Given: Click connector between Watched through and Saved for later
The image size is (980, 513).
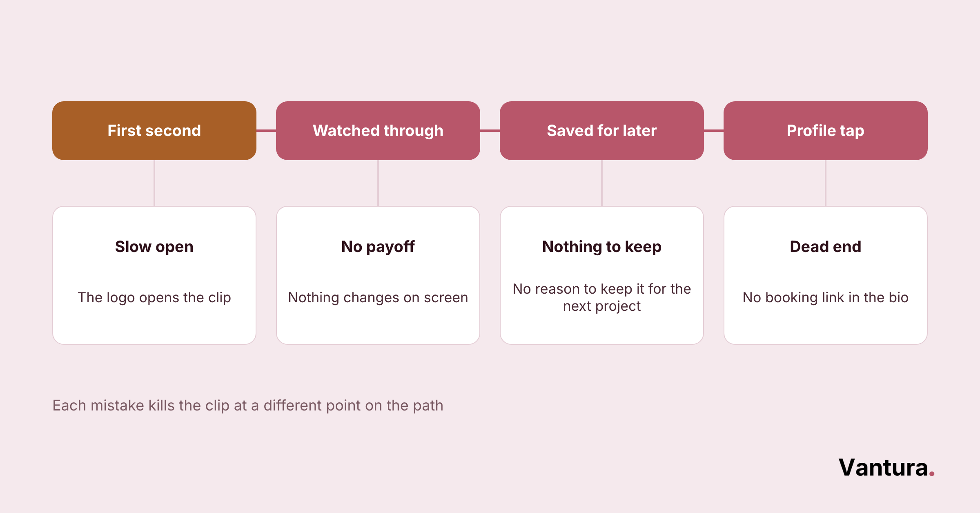Looking at the screenshot, I should click(x=490, y=131).
